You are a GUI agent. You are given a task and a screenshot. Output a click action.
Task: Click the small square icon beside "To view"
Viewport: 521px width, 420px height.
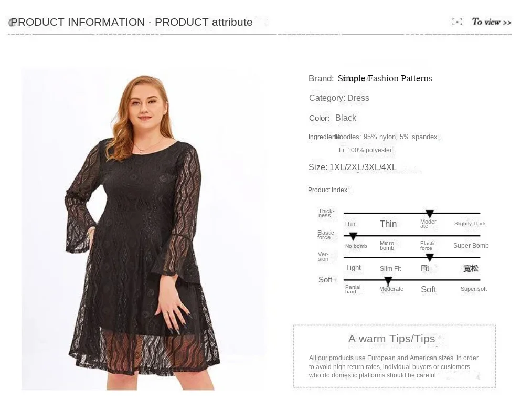pyautogui.click(x=457, y=22)
